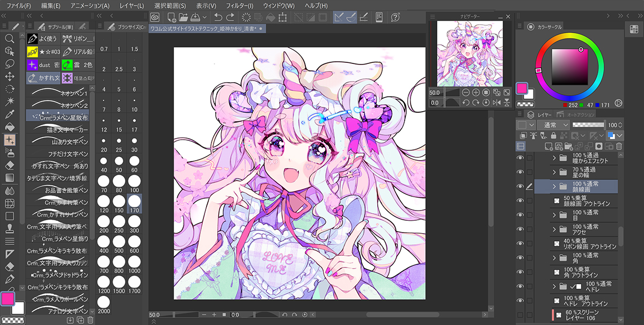Select the Fill bucket tool

pos(9,127)
